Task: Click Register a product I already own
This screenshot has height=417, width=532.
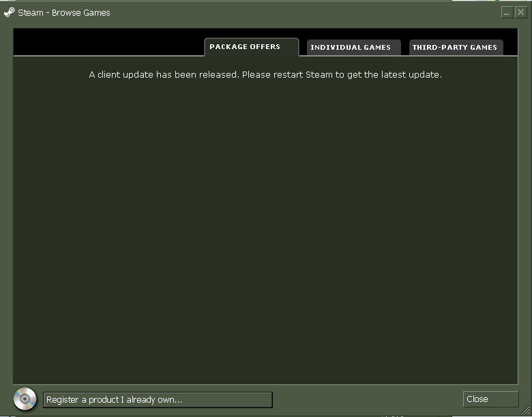Action: coord(158,400)
